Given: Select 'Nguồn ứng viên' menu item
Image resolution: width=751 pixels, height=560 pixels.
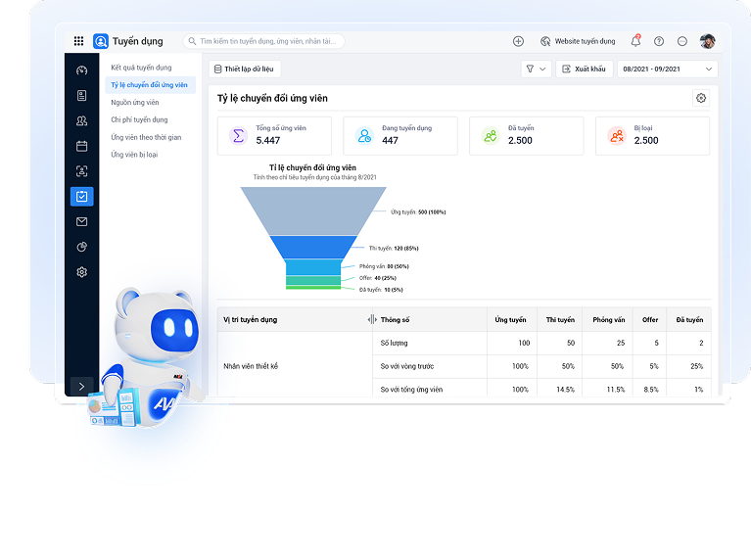Looking at the screenshot, I should [135, 103].
